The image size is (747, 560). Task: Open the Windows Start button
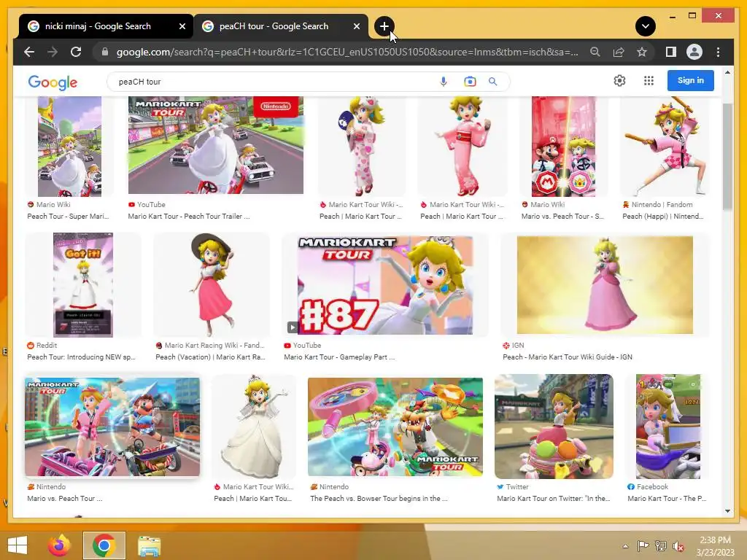tap(18, 545)
